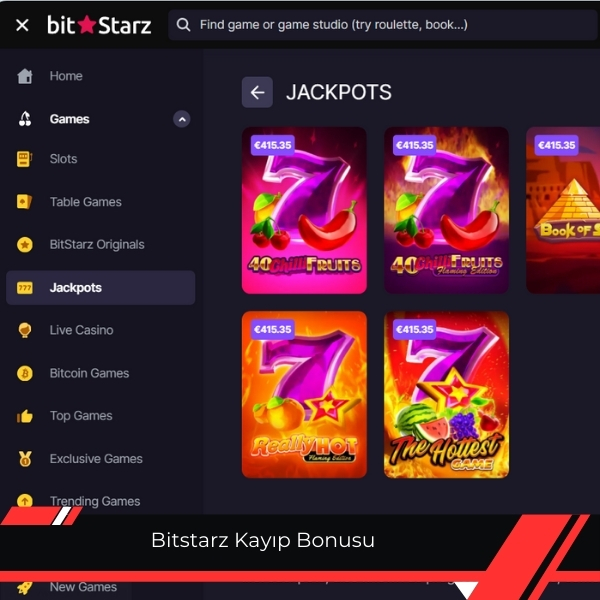This screenshot has width=600, height=600.
Task: Collapse the Games section chevron
Action: pos(182,119)
